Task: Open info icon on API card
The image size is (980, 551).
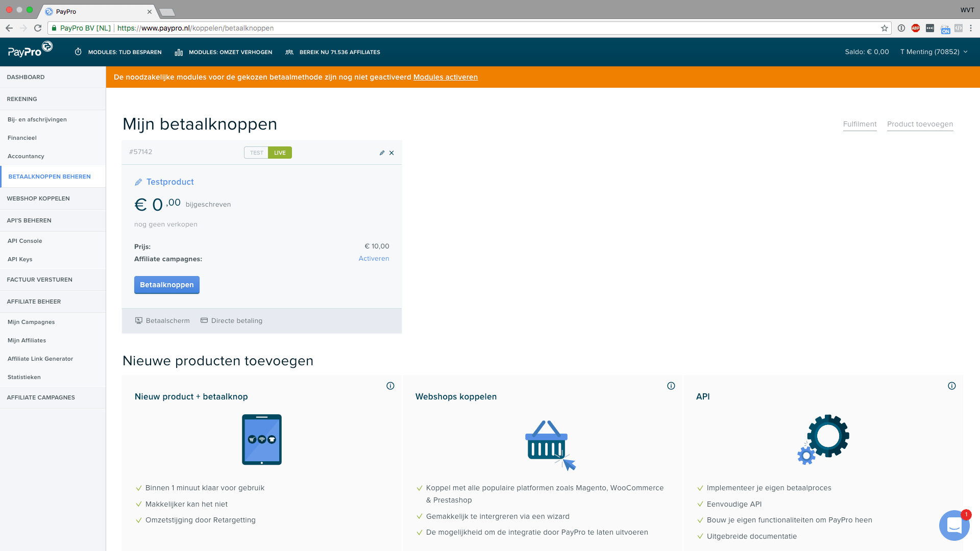Action: click(952, 386)
